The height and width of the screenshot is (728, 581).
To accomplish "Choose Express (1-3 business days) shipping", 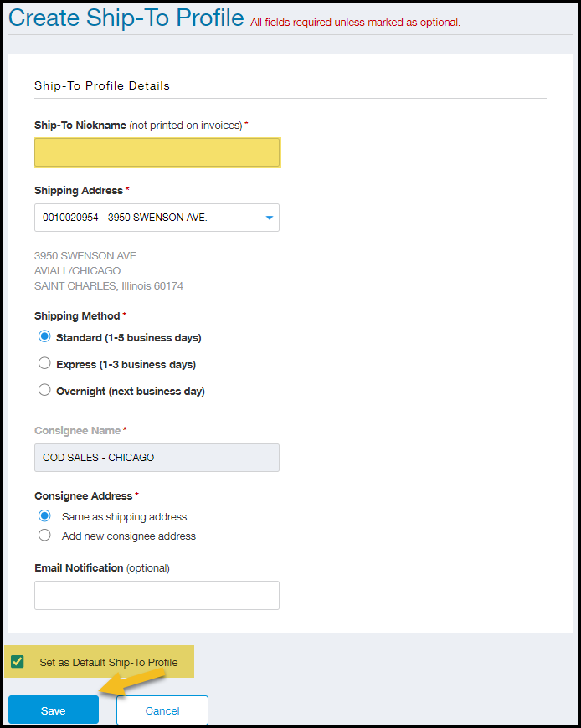I will 45,364.
